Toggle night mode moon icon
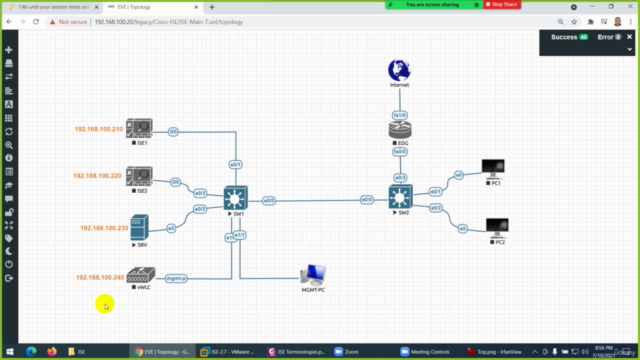 point(9,251)
